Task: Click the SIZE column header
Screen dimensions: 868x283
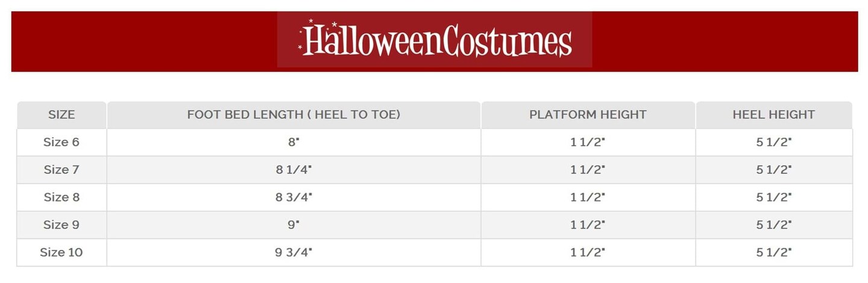Action: coord(61,114)
